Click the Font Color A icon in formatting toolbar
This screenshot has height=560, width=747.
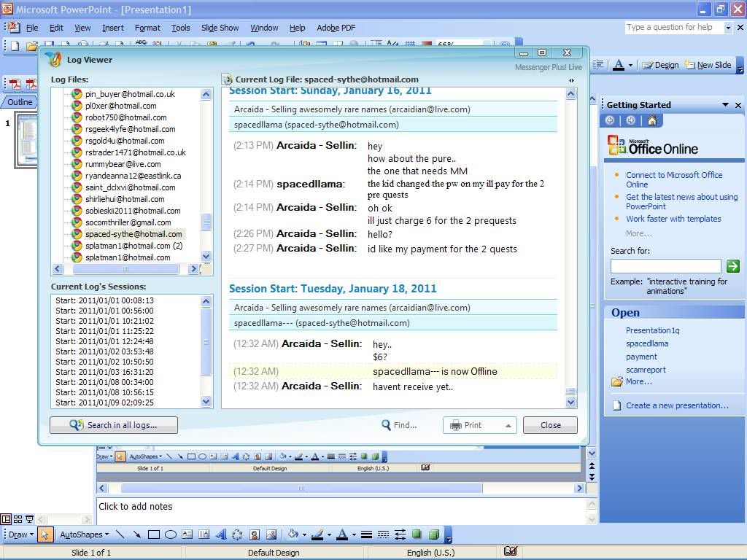619,65
